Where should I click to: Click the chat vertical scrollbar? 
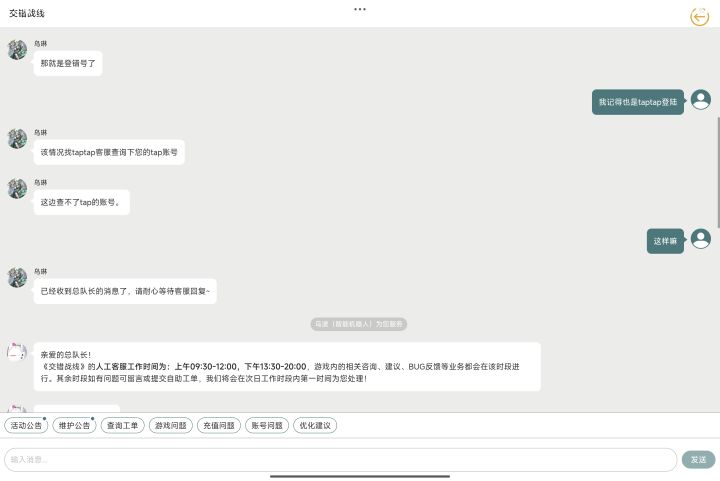[x=718, y=172]
